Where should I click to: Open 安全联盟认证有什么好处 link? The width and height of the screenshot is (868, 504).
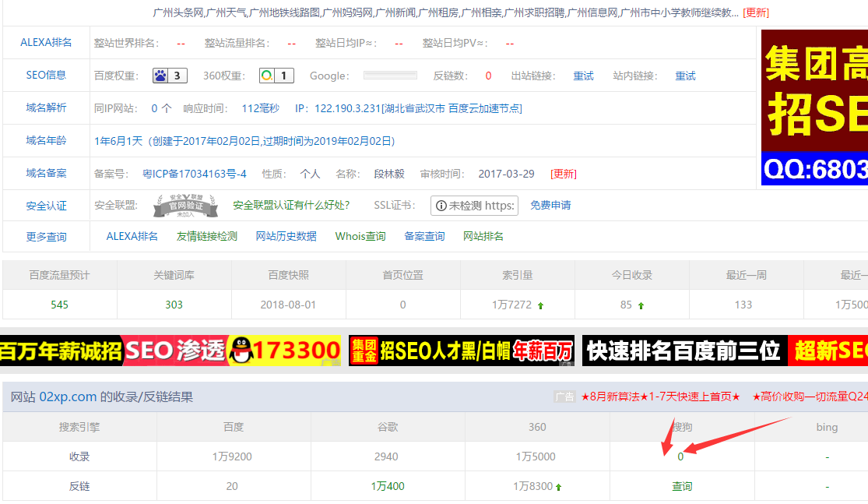tap(291, 206)
